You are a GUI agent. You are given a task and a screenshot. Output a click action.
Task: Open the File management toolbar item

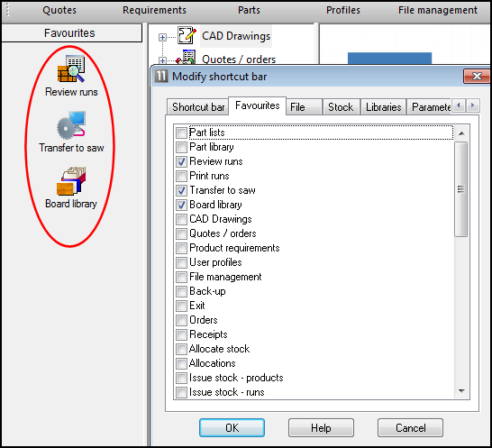(438, 10)
